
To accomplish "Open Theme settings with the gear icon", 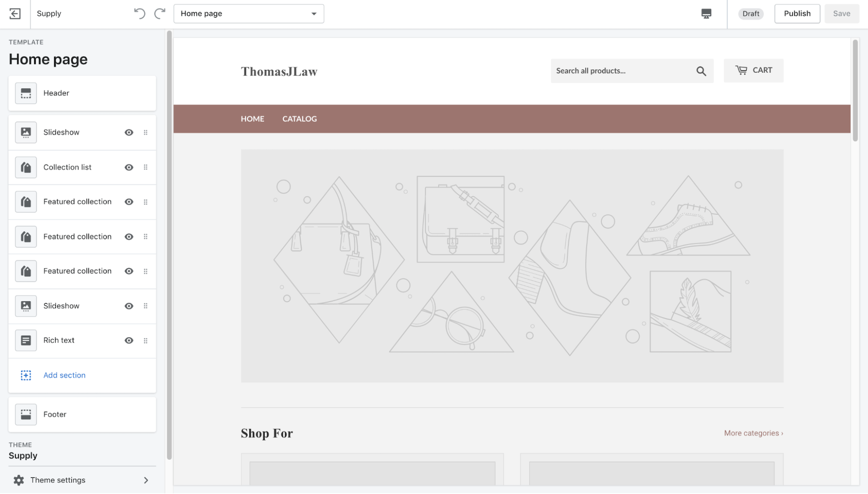I will click(19, 480).
